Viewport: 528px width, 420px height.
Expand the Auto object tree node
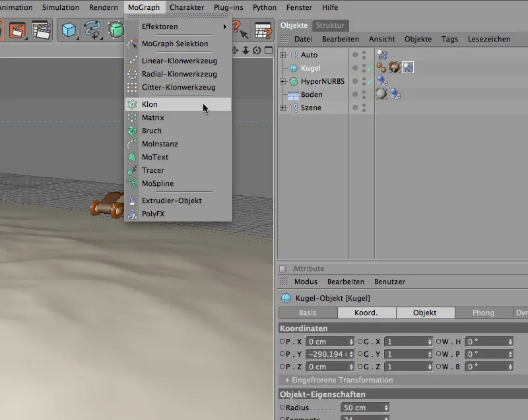click(283, 55)
